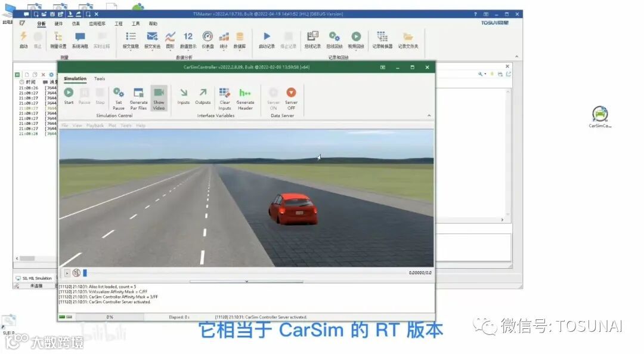Select TSMaster 分析 ribbon tab
644x354 pixels.
41,24
